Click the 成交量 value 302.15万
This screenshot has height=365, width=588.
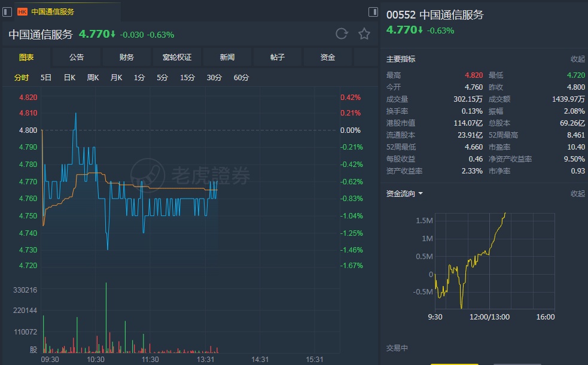468,99
